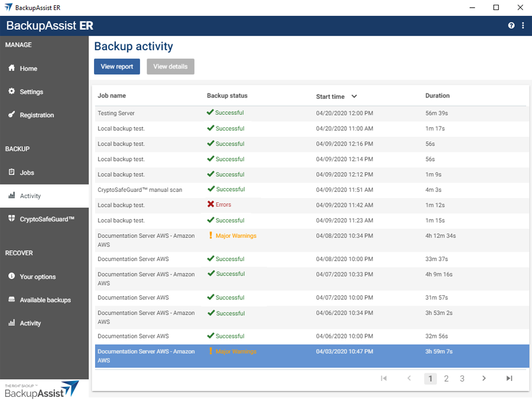Click the 3h 53m 2s duration cell
Viewport: 532px width, 401px height.
(439, 313)
